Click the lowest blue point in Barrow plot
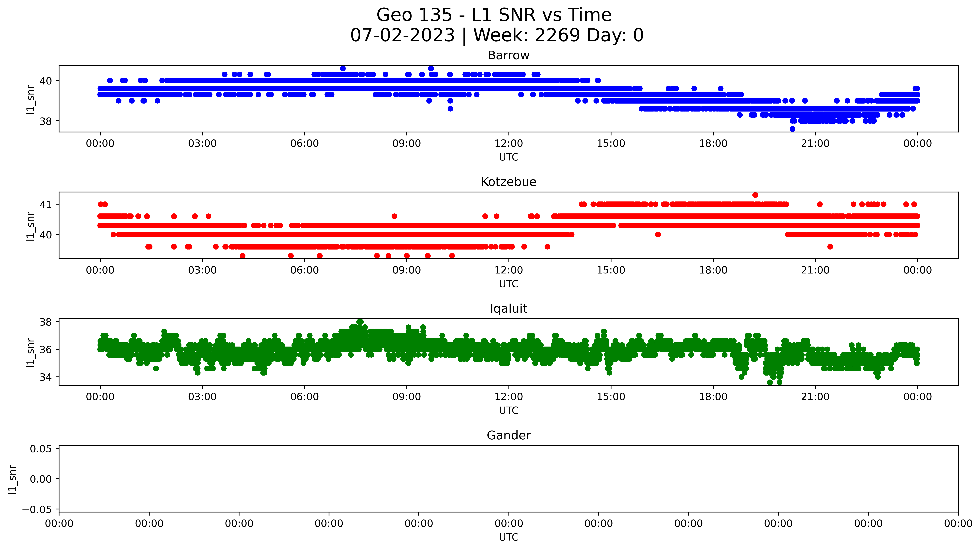The image size is (980, 550). coord(792,129)
